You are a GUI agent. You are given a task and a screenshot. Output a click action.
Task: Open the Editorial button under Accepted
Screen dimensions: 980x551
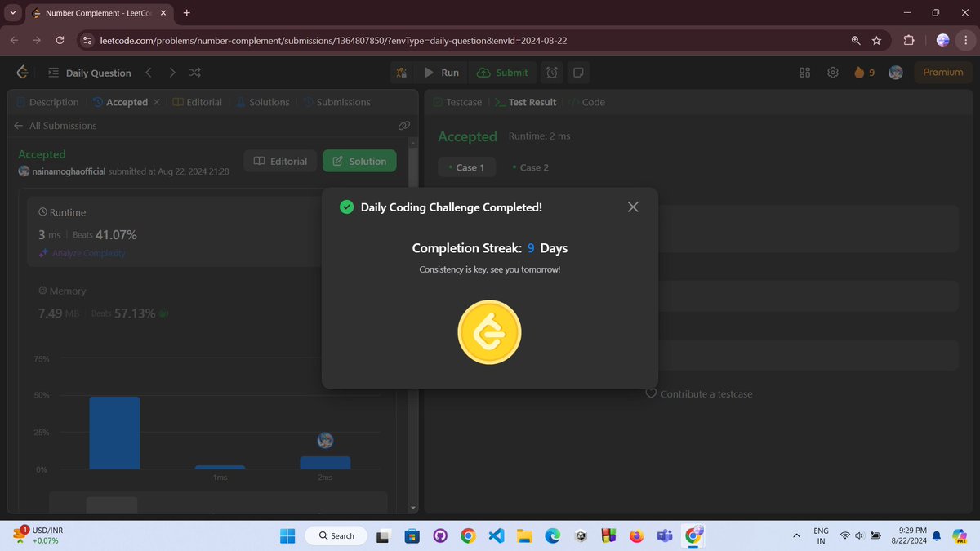pos(280,161)
